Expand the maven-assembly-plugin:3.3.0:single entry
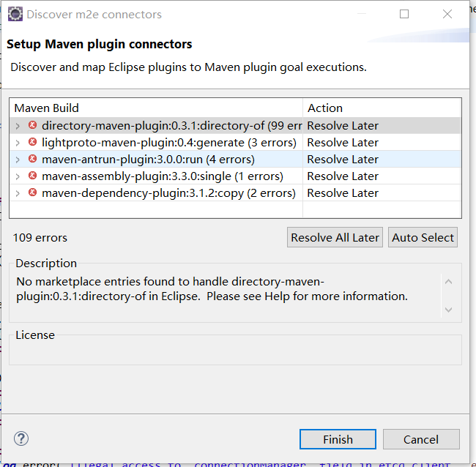 18,176
